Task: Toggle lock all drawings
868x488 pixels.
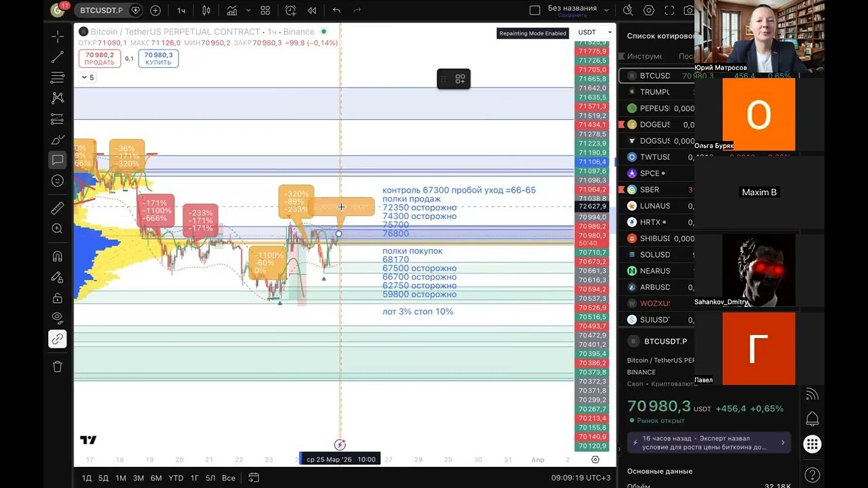Action: coord(58,298)
